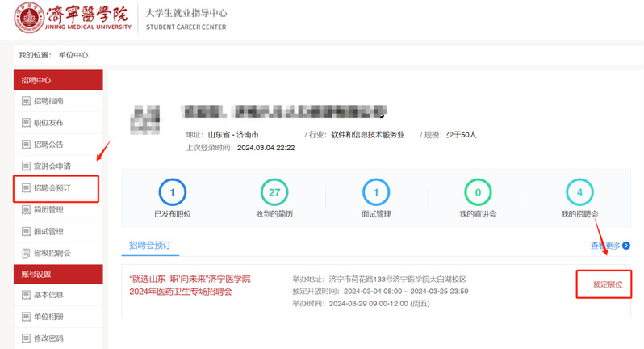Click the 招聘公告 sidebar icon
Image resolution: width=644 pixels, height=349 pixels.
click(26, 145)
